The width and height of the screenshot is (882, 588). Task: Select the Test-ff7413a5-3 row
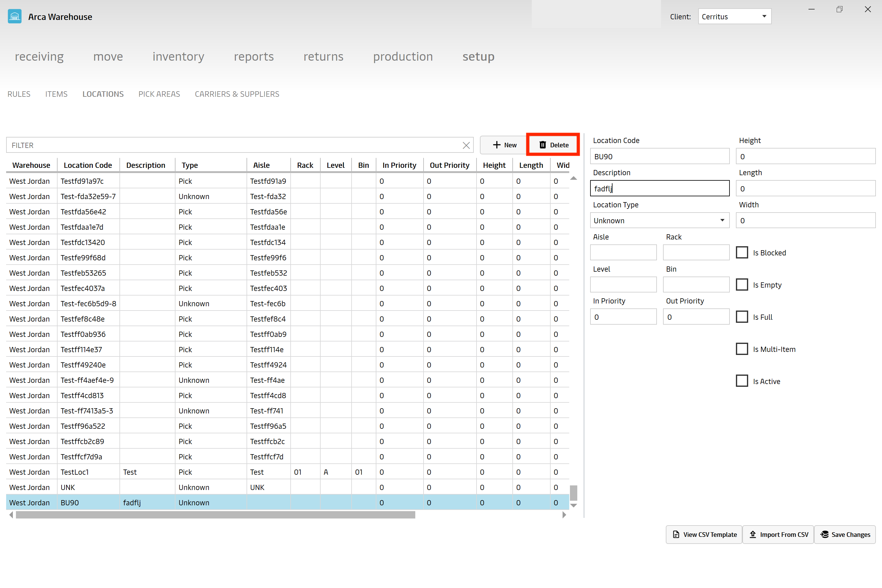(x=288, y=411)
